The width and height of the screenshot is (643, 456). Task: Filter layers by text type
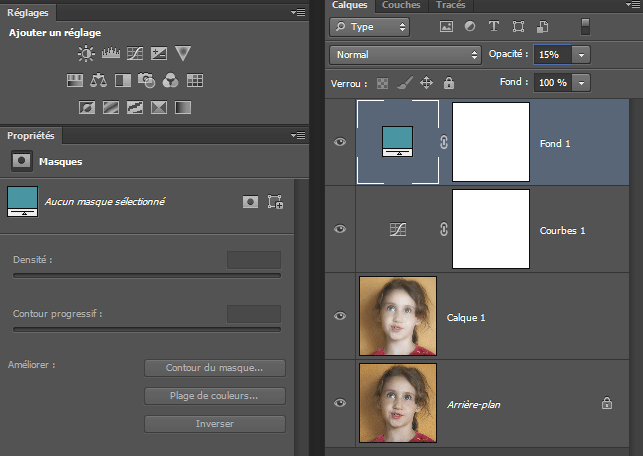[x=493, y=27]
